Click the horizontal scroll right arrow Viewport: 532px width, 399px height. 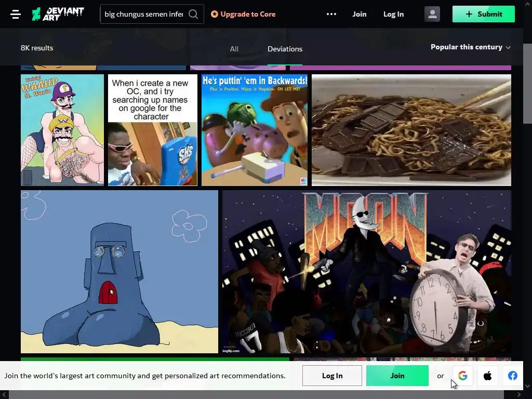pos(519,395)
